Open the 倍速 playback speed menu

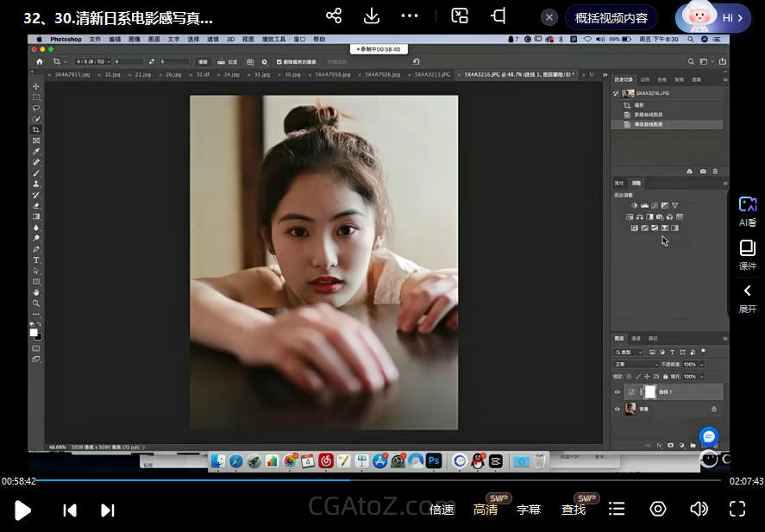tap(442, 510)
